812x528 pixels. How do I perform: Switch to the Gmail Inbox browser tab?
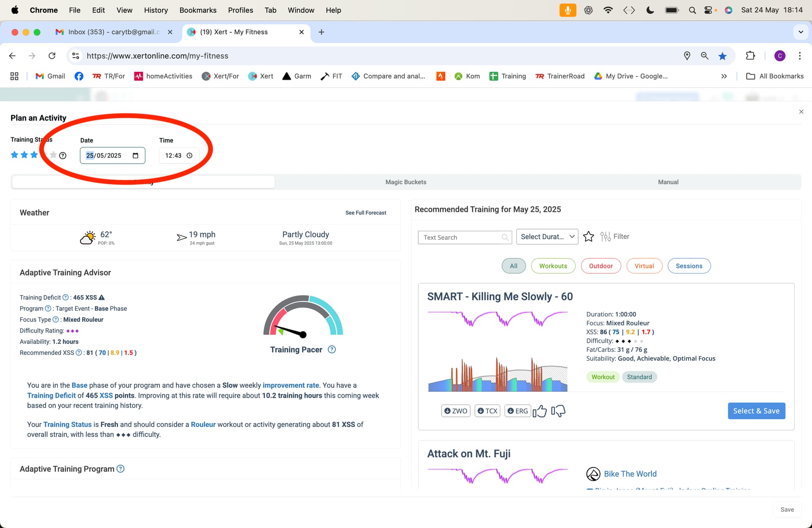[x=113, y=32]
